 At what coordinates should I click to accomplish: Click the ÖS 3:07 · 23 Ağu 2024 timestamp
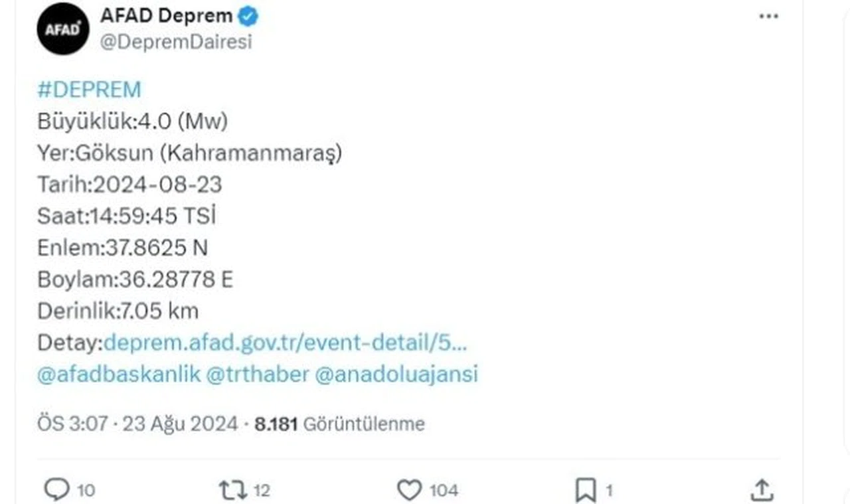point(137,424)
